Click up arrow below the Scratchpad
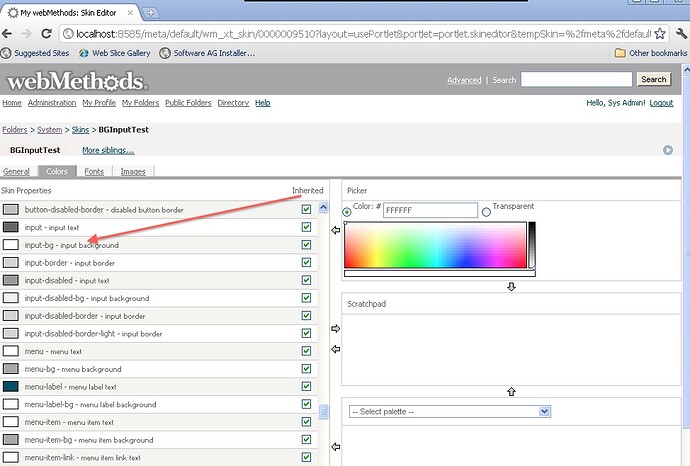This screenshot has width=690, height=466. click(x=511, y=391)
